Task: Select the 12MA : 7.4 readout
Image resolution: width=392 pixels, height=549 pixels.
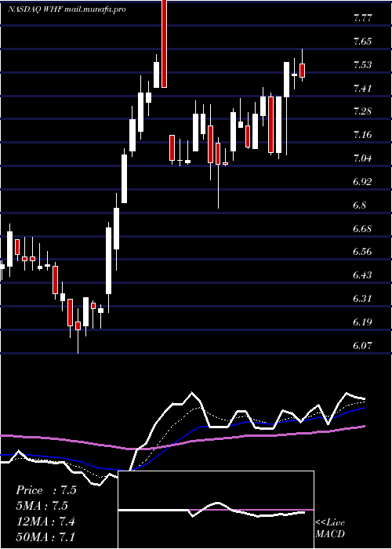Action: click(45, 522)
